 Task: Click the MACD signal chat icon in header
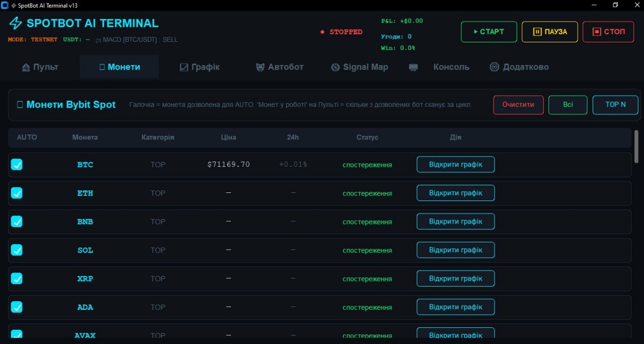pos(98,40)
